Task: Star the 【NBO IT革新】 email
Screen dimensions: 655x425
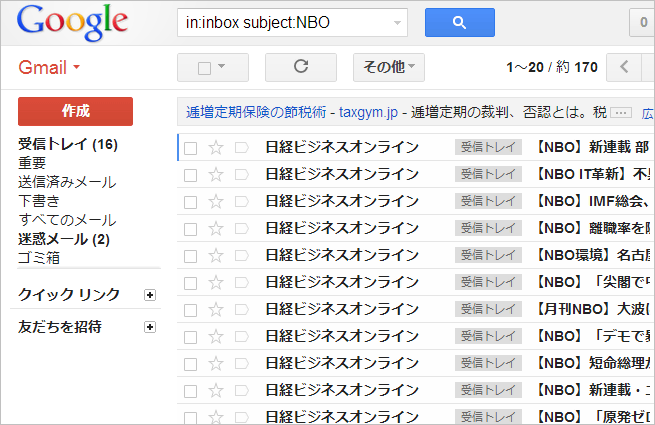Action: click(216, 175)
